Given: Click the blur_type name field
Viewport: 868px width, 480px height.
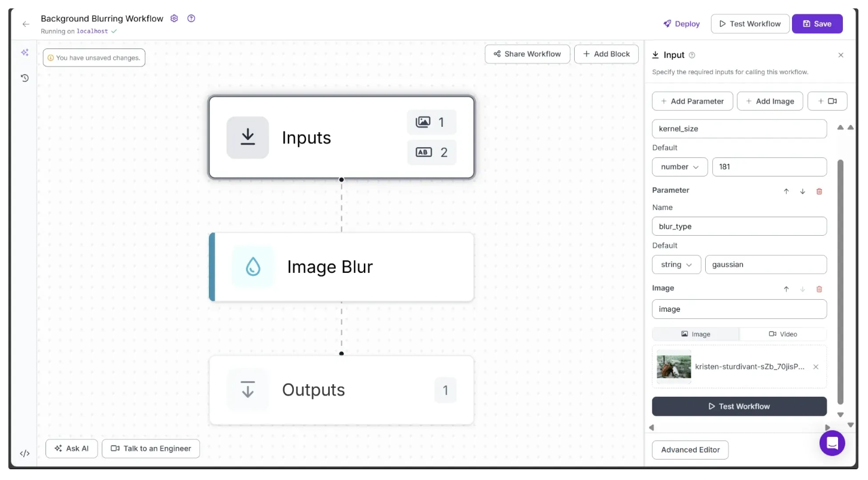Looking at the screenshot, I should (x=739, y=226).
